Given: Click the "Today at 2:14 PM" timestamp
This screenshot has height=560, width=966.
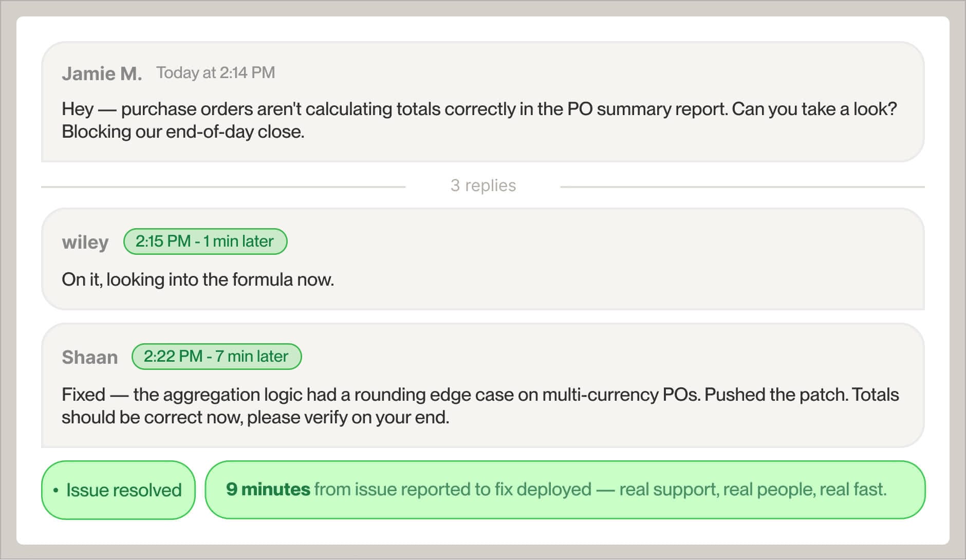Looking at the screenshot, I should point(215,73).
